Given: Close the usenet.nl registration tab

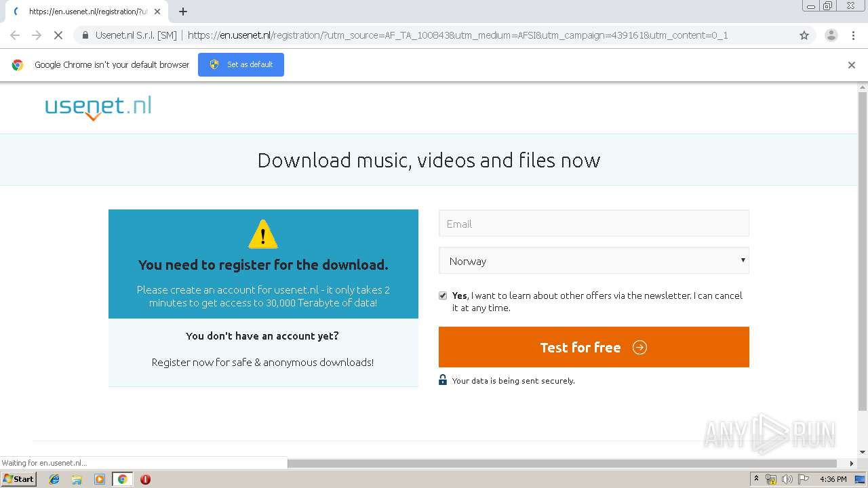Looking at the screenshot, I should tap(157, 12).
